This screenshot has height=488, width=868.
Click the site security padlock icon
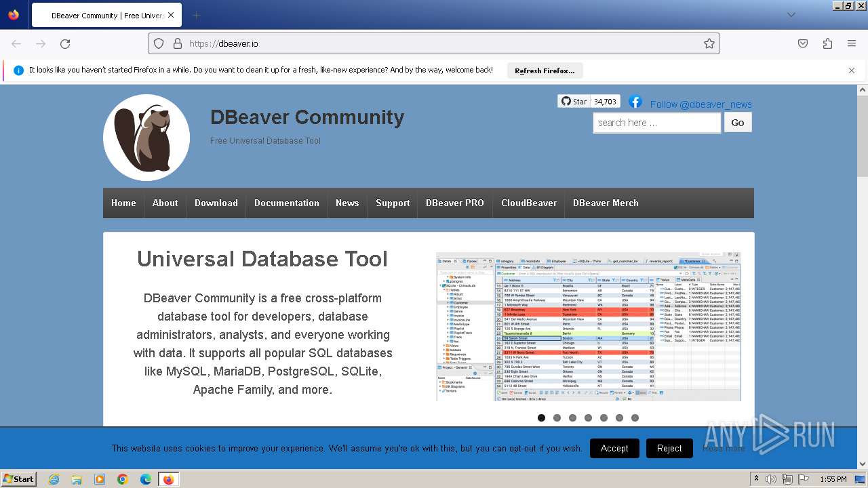178,43
